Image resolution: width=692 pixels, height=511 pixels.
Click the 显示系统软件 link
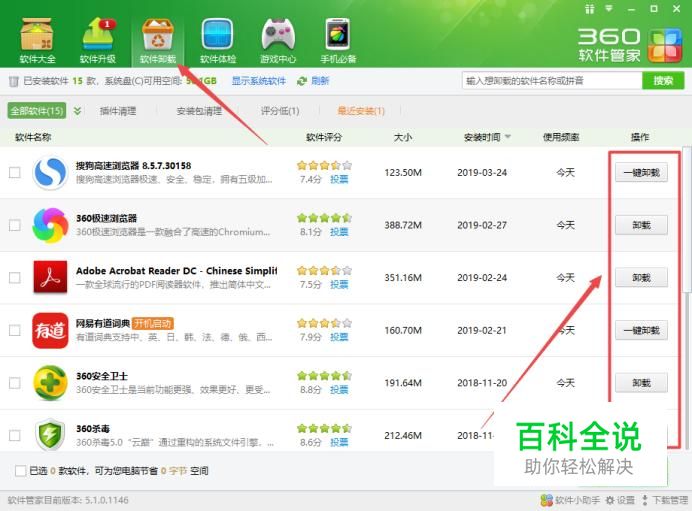259,81
